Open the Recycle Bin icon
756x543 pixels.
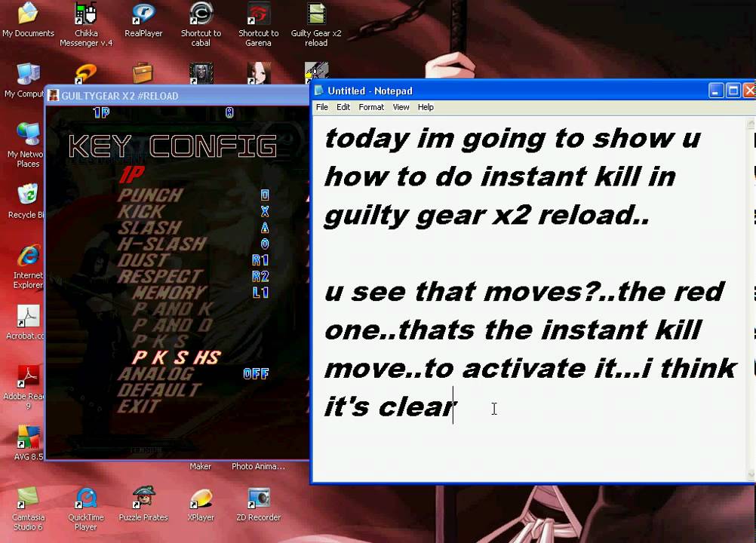click(26, 201)
